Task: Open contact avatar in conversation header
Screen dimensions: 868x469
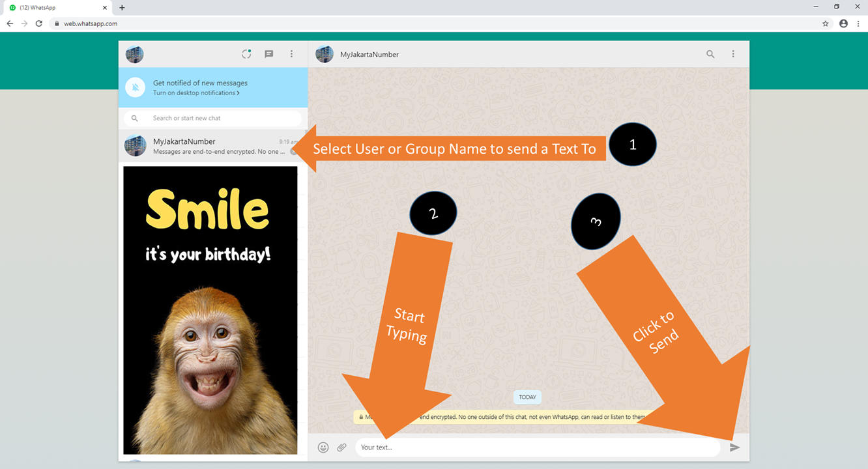Action: [x=325, y=54]
